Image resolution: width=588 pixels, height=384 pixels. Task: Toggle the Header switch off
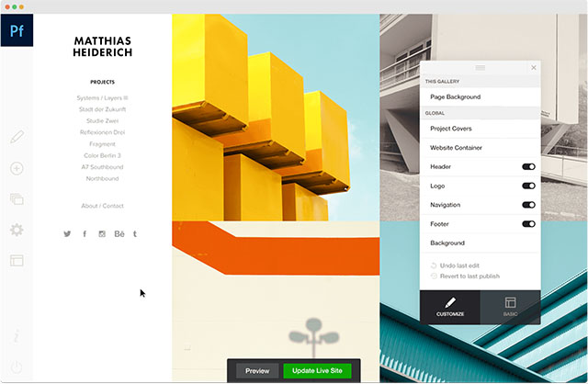[528, 167]
